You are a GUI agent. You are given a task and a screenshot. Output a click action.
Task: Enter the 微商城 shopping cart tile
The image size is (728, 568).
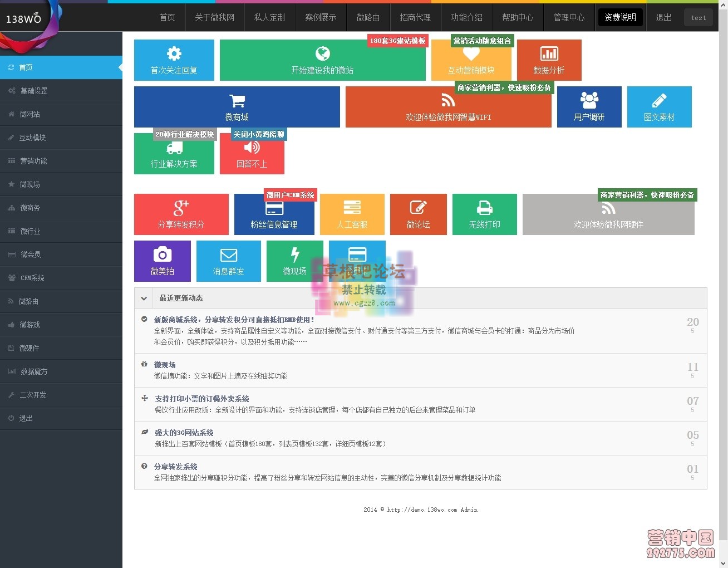(x=237, y=106)
